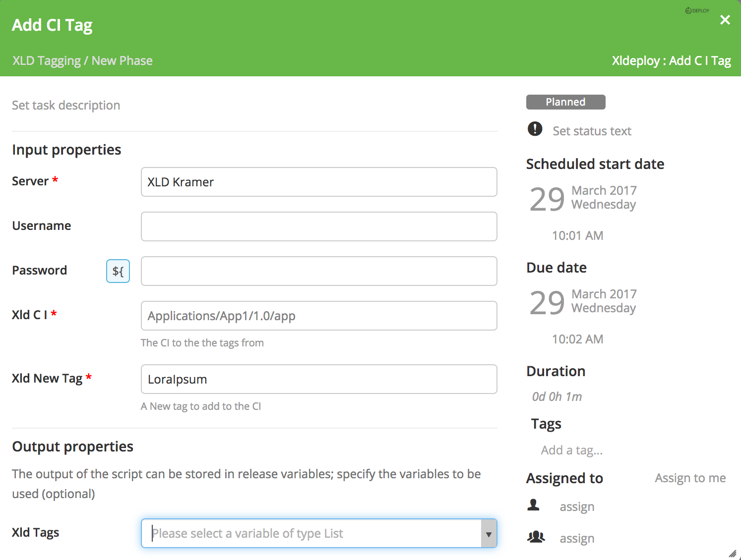The height and width of the screenshot is (560, 741).
Task: Edit scheduled start date 29 March 2017
Action: pos(583,198)
